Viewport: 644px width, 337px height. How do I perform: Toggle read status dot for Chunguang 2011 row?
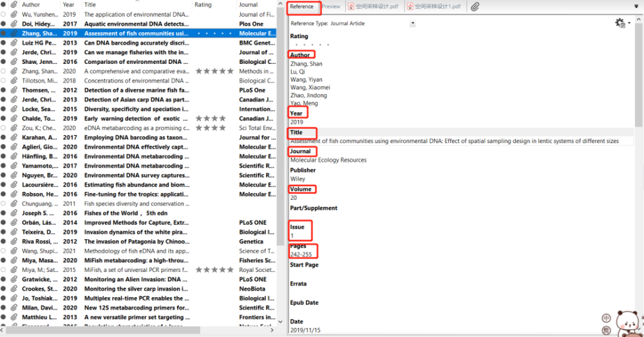[x=3, y=204]
